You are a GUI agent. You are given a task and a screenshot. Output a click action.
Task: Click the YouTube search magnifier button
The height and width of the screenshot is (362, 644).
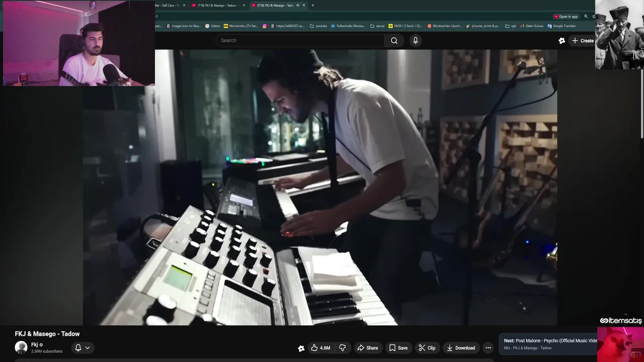[394, 40]
